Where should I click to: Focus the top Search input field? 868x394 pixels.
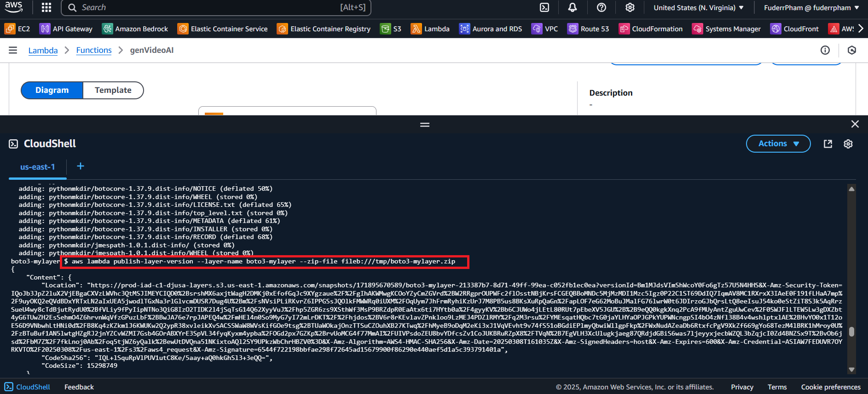pyautogui.click(x=216, y=7)
